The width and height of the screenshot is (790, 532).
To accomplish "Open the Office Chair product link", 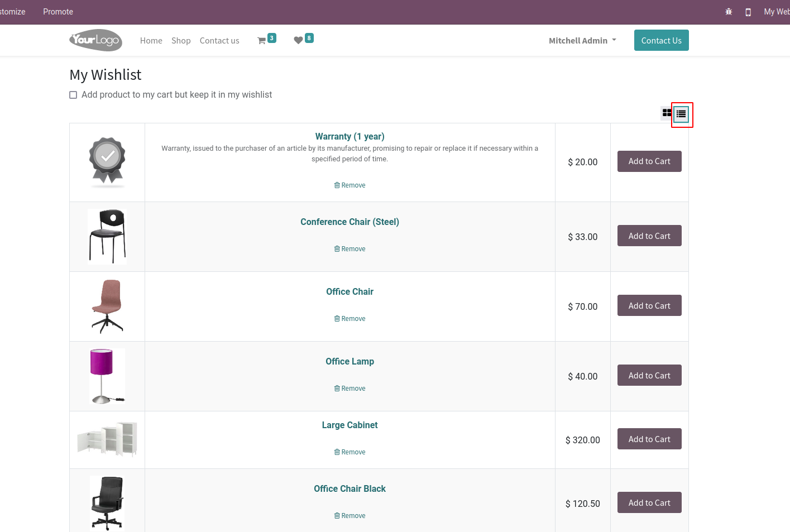I will [x=349, y=291].
